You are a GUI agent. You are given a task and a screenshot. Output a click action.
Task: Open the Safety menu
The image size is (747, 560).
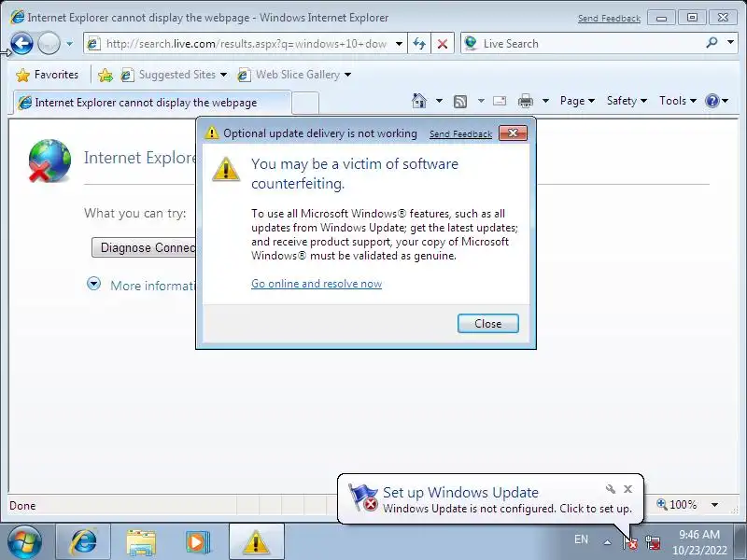pos(627,101)
